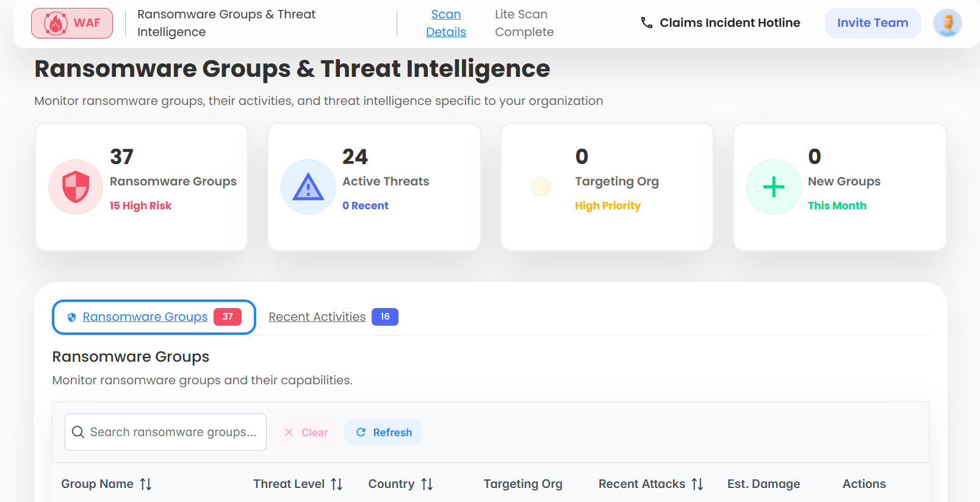This screenshot has height=502, width=980.
Task: Open the Scan Details link
Action: pos(446,23)
